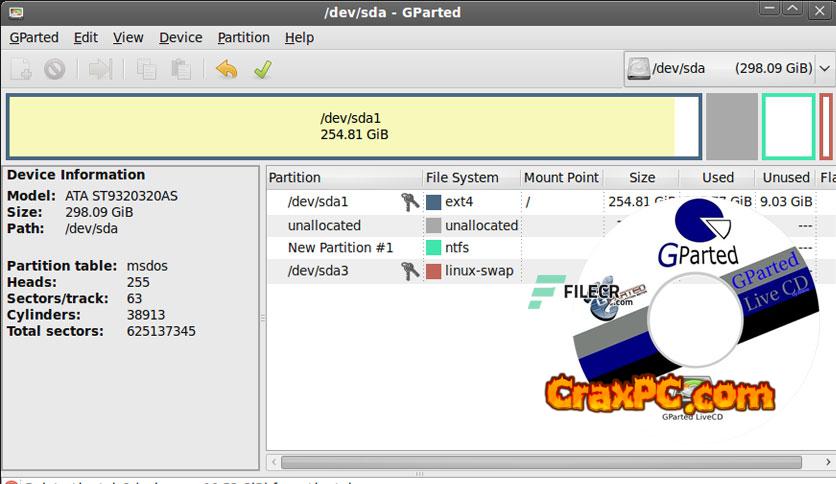The height and width of the screenshot is (484, 836).
Task: Select the /dev/sda1 partition row
Action: [x=549, y=202]
